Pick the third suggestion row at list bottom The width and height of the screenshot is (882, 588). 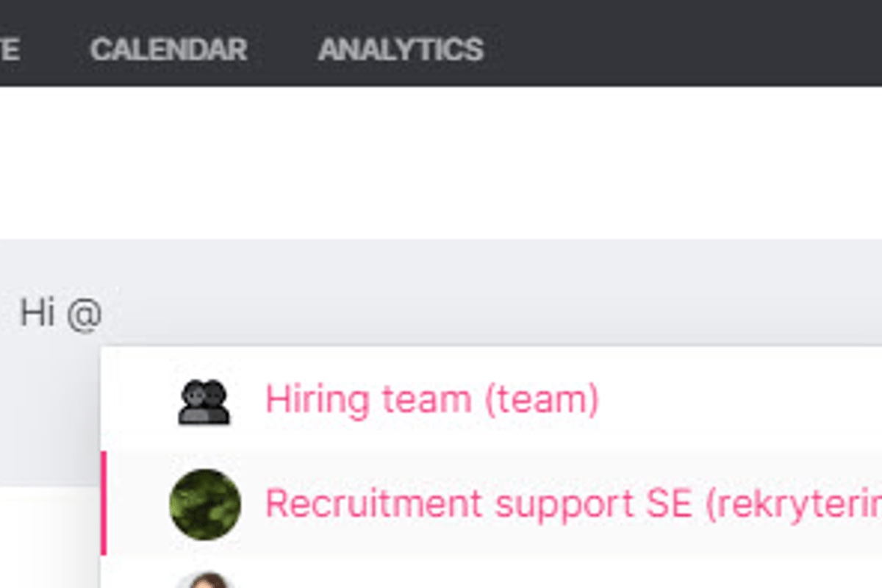coord(491,573)
